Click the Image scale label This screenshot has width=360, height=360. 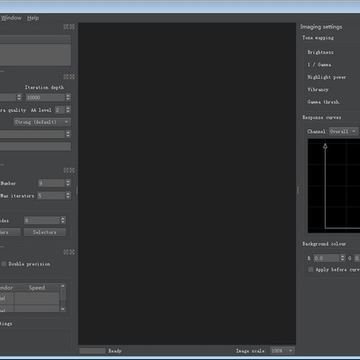pyautogui.click(x=251, y=351)
